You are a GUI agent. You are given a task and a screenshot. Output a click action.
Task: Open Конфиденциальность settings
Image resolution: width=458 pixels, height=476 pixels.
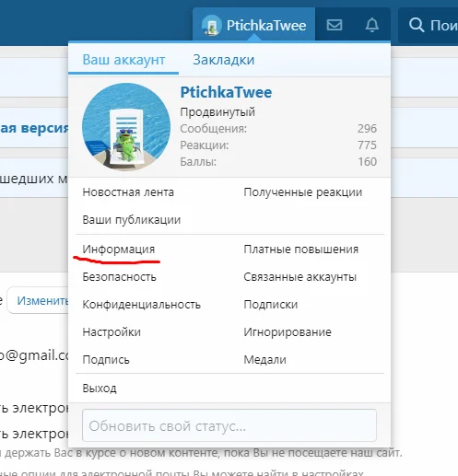coord(142,305)
